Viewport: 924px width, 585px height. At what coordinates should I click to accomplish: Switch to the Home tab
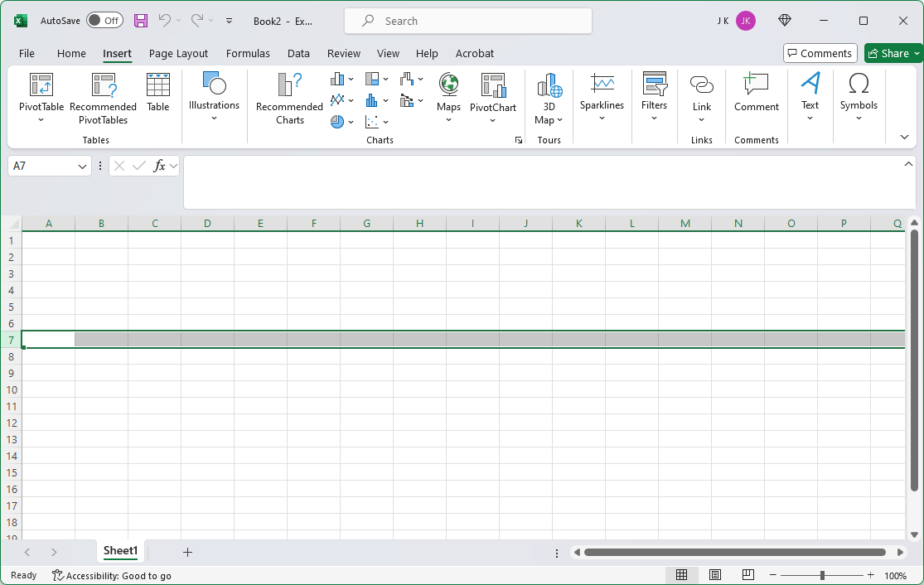[x=71, y=54]
